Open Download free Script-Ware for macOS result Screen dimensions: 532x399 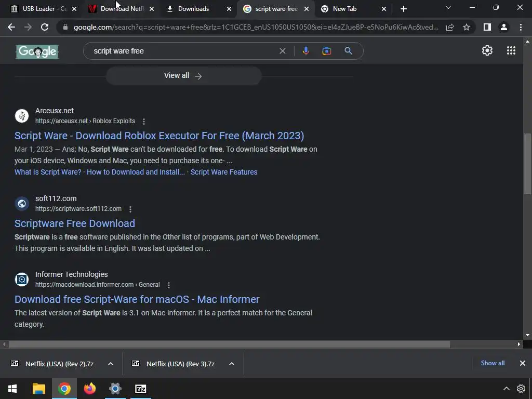coord(137,299)
